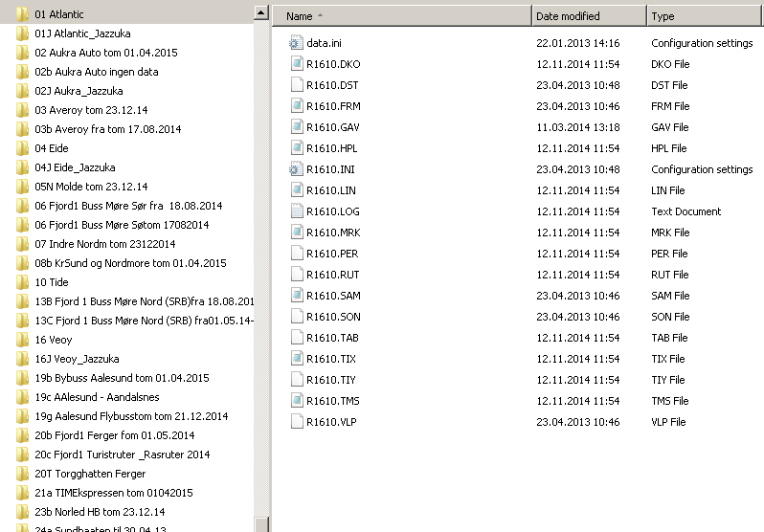Select the 01J Atlantic_Jazzuka folder
This screenshot has height=532, width=764.
pos(82,33)
